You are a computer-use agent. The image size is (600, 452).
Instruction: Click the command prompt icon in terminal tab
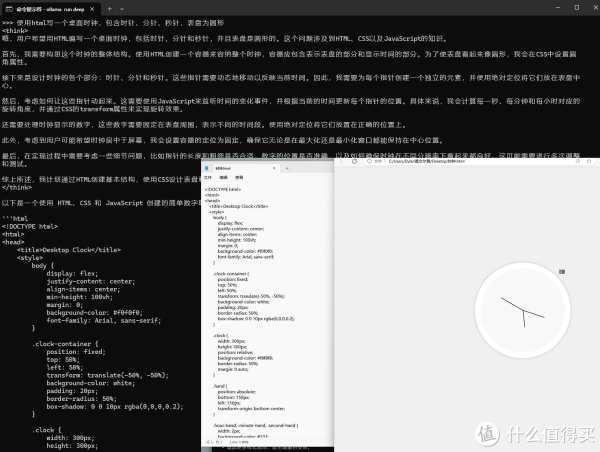coord(9,6)
